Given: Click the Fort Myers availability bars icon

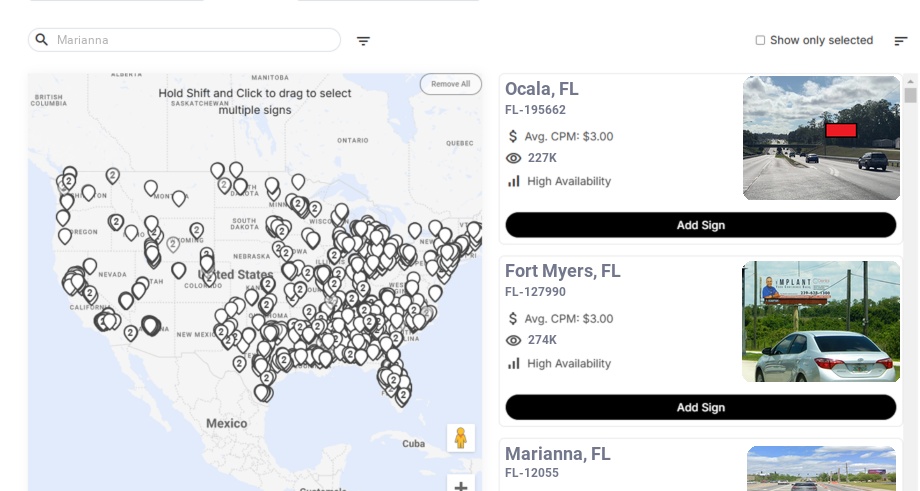Looking at the screenshot, I should click(514, 364).
